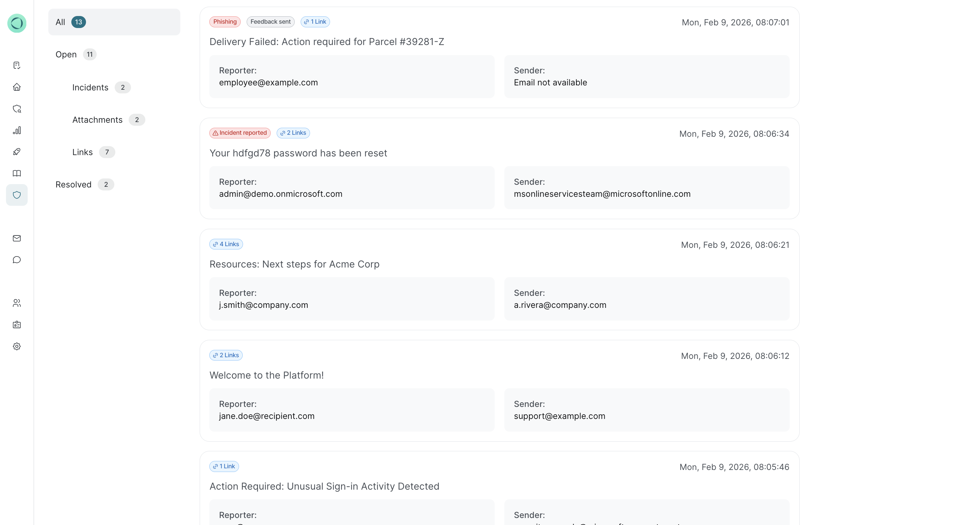Open the search shield sidebar icon
The image size is (980, 525).
[17, 109]
